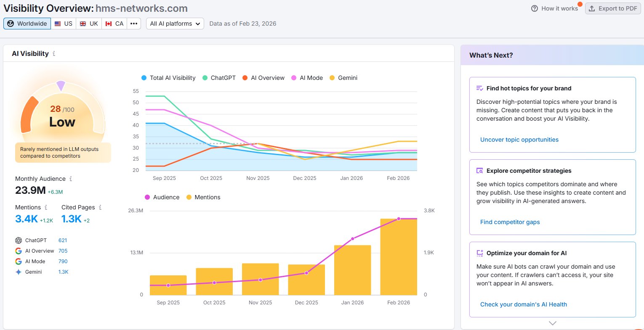Image resolution: width=644 pixels, height=330 pixels.
Task: Click the AI Visibility info icon
Action: 54,53
